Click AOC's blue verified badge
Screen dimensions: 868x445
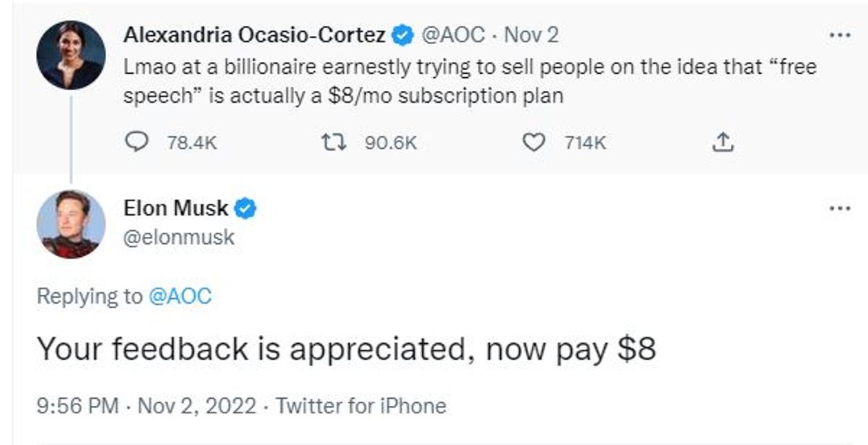(x=402, y=35)
